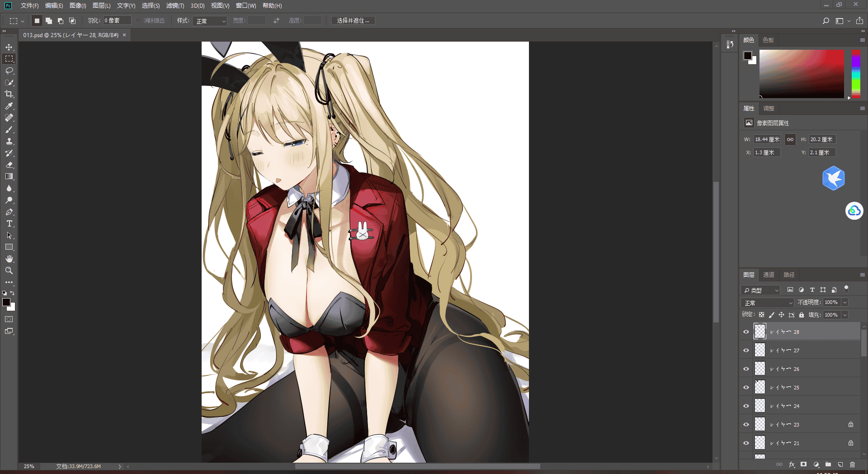Switch to the 通道 channels tab

tap(769, 275)
